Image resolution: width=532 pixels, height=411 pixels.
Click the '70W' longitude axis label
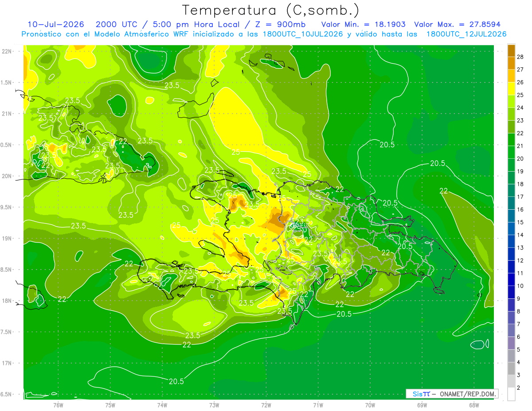370,405
